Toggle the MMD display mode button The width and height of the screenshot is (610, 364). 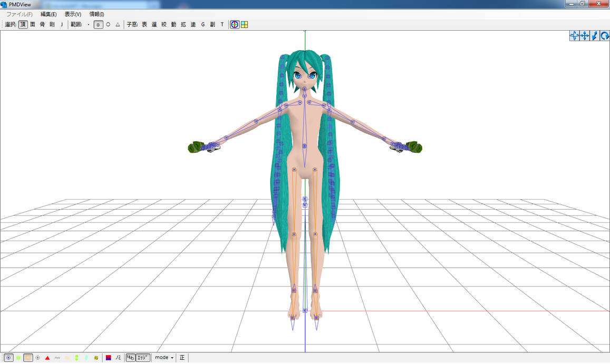click(131, 358)
